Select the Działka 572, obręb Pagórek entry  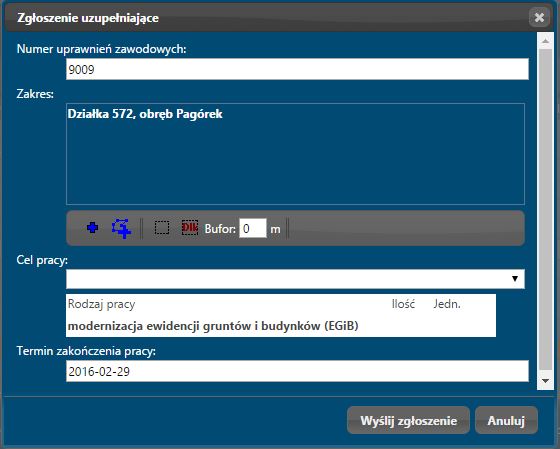[145, 114]
